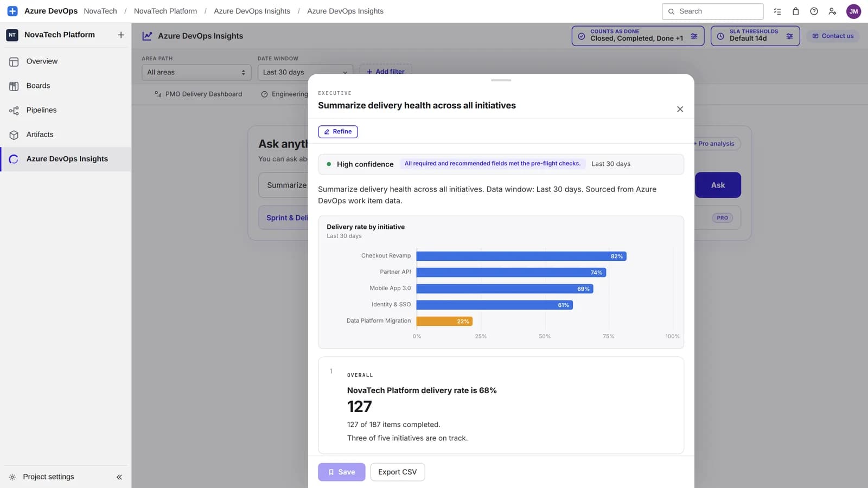Click Export CSV

click(x=398, y=472)
